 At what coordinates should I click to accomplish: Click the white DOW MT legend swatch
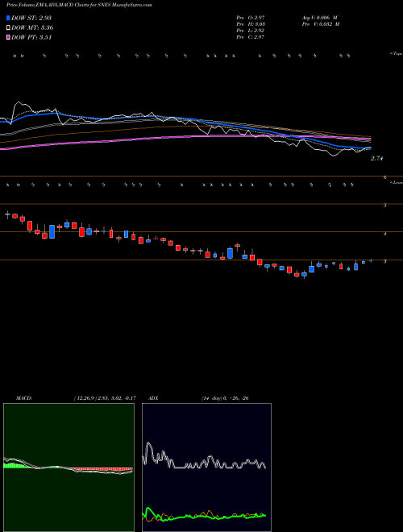8,28
